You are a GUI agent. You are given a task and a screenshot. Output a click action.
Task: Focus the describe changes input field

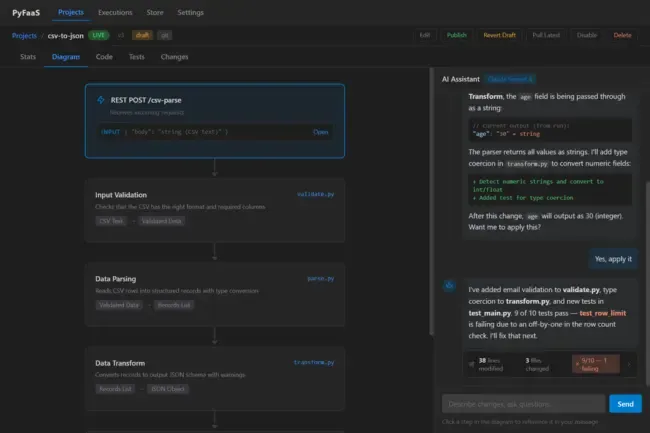(x=522, y=404)
